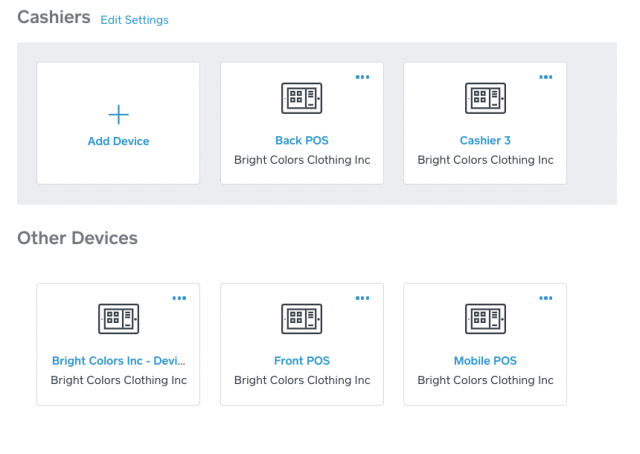
Task: Click the Front POS register icon
Action: pos(301,319)
